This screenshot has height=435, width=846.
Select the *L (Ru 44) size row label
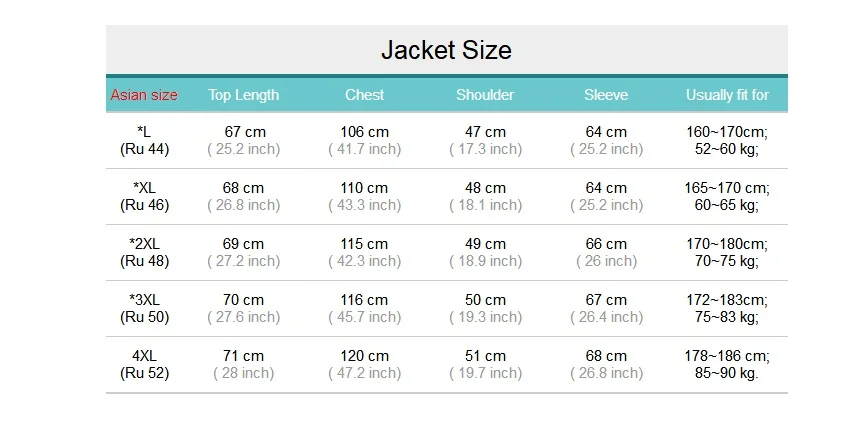click(x=144, y=140)
